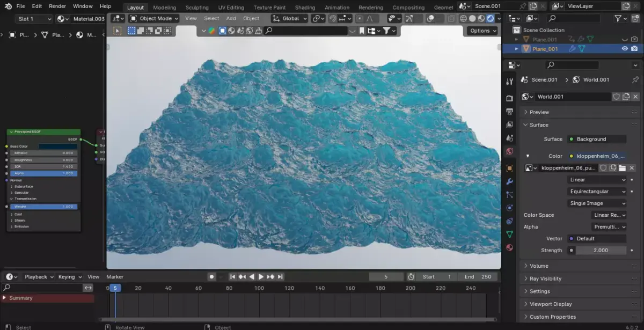The image size is (644, 330).
Task: Toggle auto keying record button
Action: point(212,277)
